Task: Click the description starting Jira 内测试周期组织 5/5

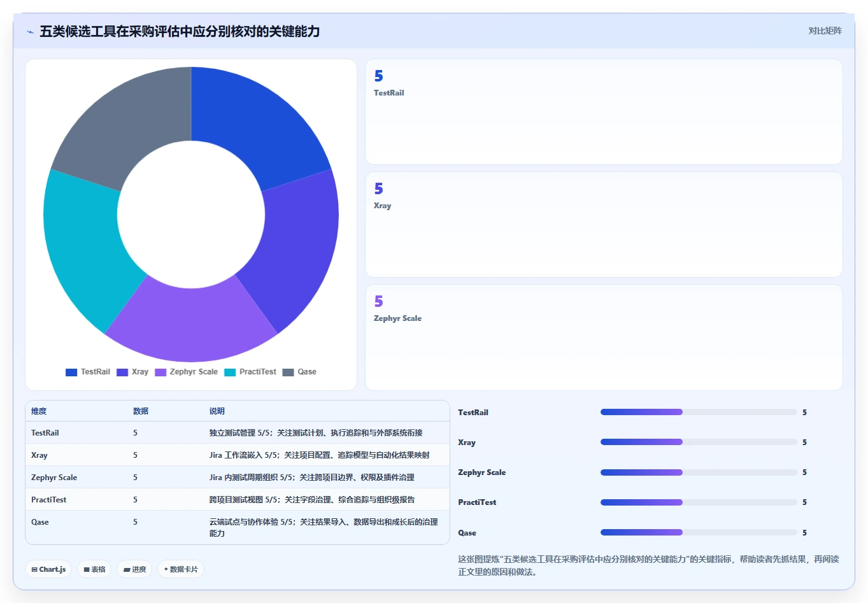Action: (312, 478)
